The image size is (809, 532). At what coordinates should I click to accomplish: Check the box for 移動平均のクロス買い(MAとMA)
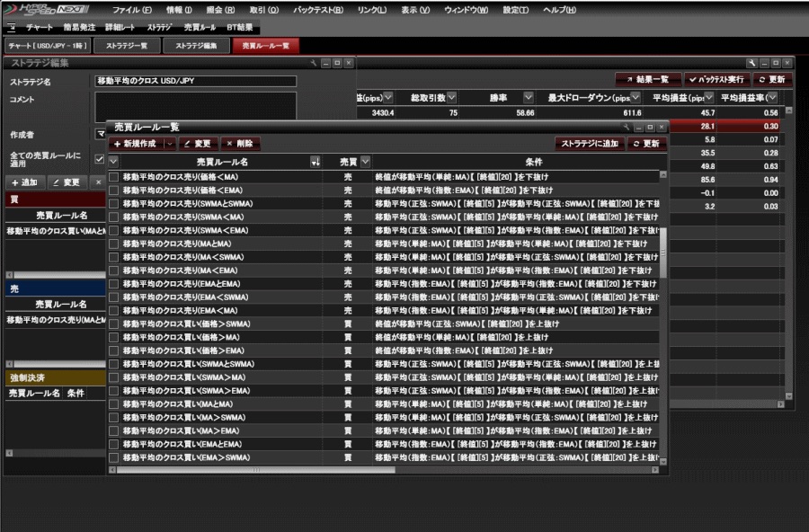point(113,404)
